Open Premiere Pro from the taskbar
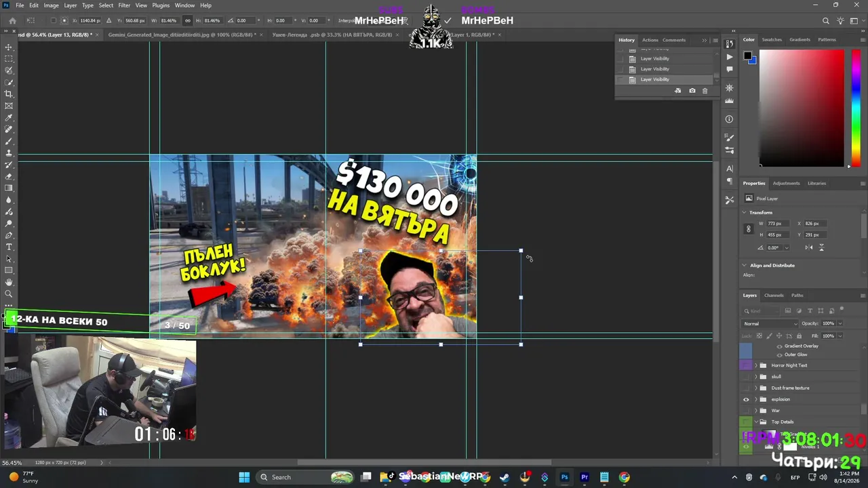 pos(585,477)
